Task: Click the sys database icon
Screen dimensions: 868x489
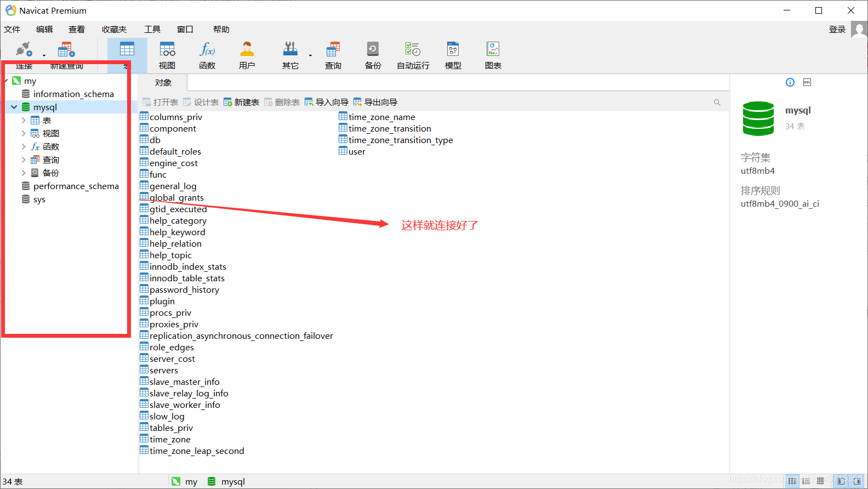Action: click(26, 200)
